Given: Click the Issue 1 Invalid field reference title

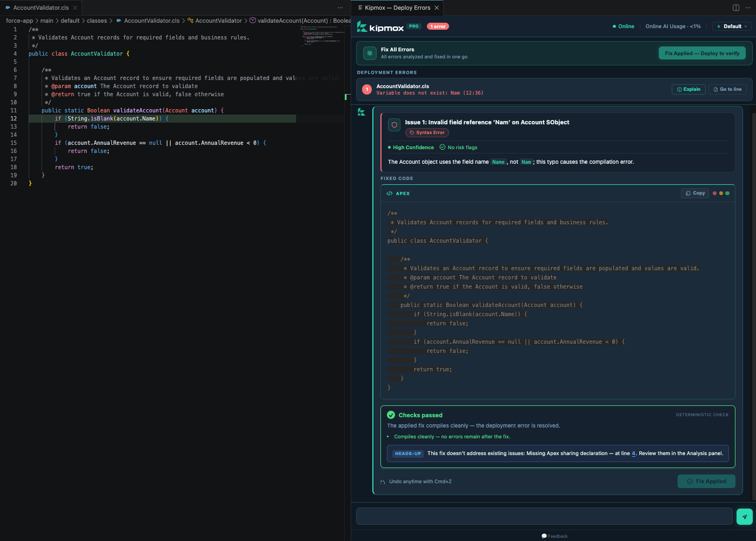Looking at the screenshot, I should (x=487, y=122).
